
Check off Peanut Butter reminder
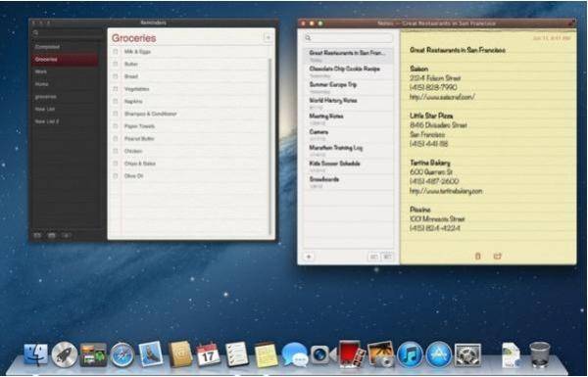(x=116, y=138)
